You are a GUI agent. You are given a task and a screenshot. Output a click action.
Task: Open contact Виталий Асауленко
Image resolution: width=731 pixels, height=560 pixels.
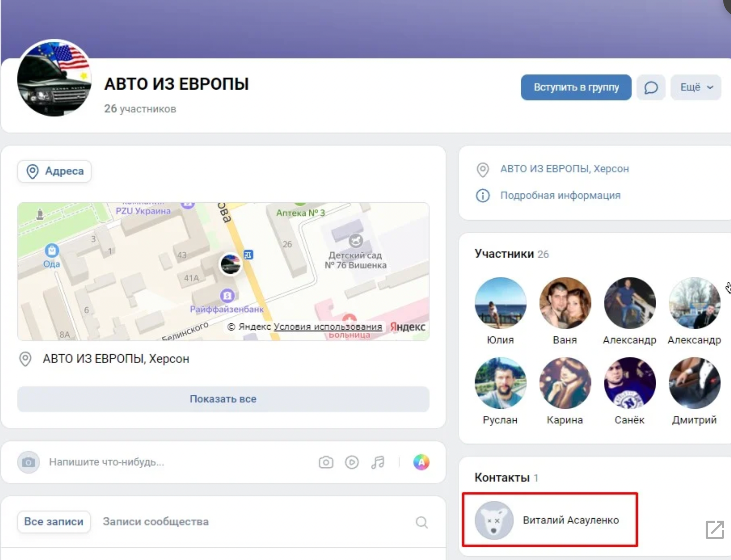570,520
